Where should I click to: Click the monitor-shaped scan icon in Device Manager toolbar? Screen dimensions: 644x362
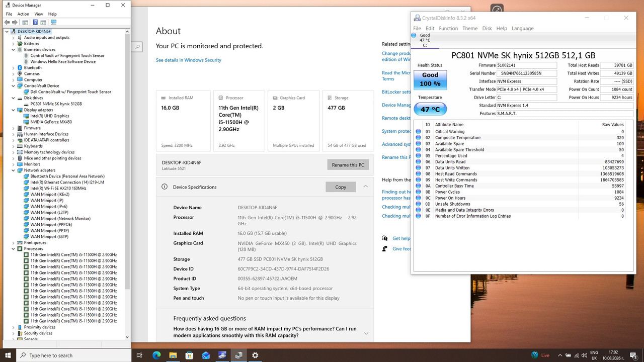(54, 22)
